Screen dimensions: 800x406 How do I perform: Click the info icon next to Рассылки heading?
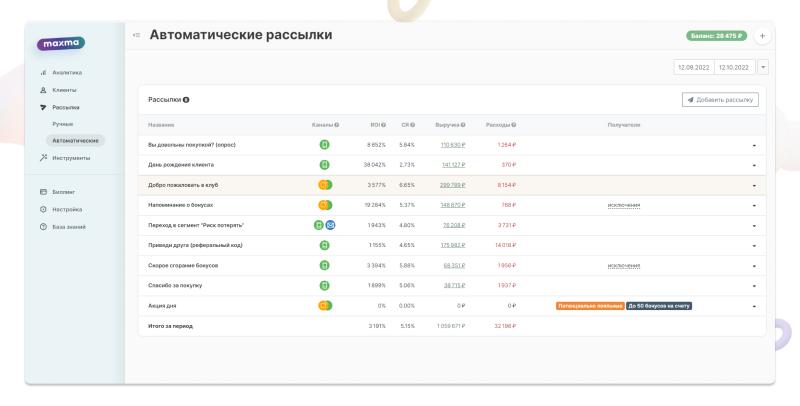click(x=186, y=99)
